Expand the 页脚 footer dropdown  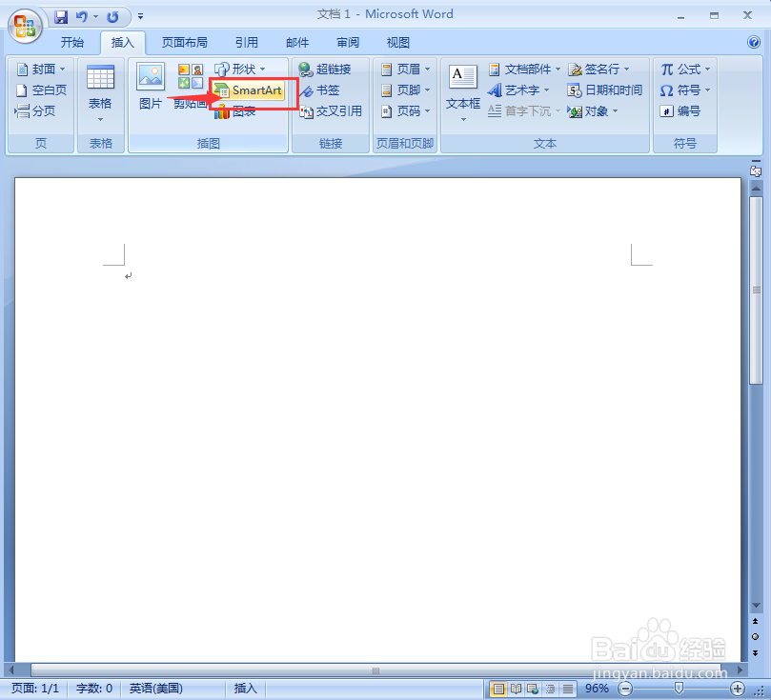coord(406,90)
